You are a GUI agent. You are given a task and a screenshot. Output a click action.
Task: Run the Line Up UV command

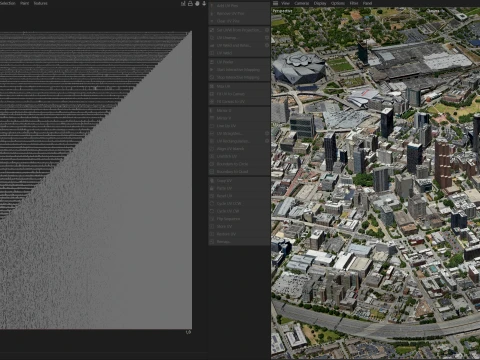pyautogui.click(x=239, y=126)
